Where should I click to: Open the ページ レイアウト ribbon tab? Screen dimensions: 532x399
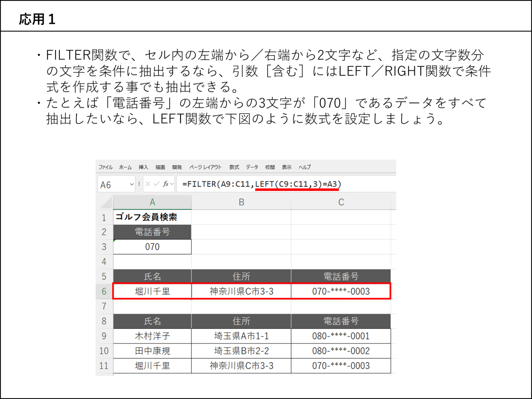206,167
